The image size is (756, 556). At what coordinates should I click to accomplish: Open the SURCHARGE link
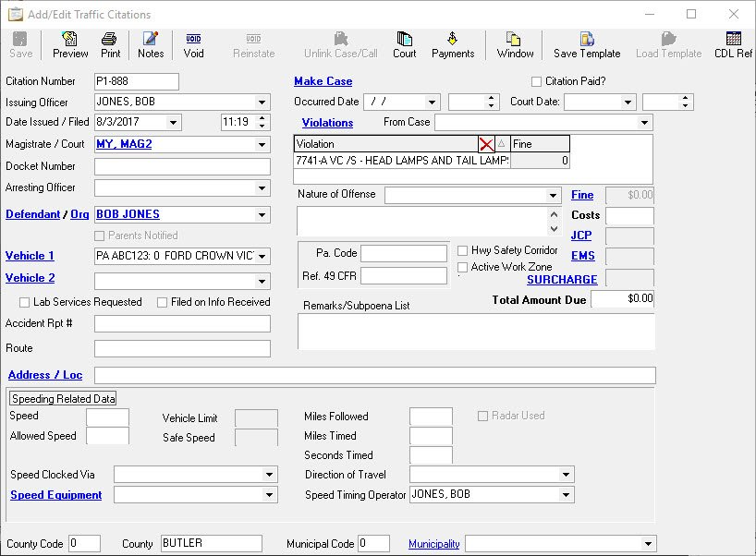point(562,279)
